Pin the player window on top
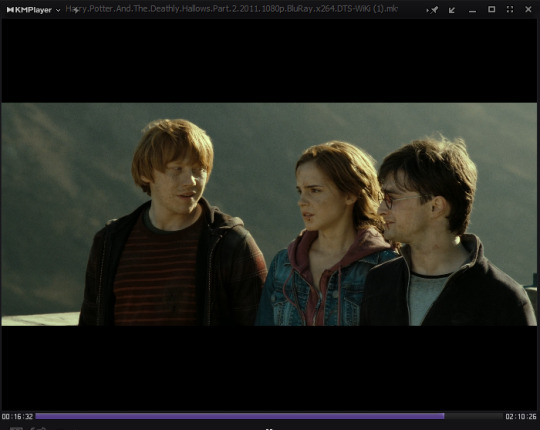Viewport: 540px width, 430px height. (433, 10)
